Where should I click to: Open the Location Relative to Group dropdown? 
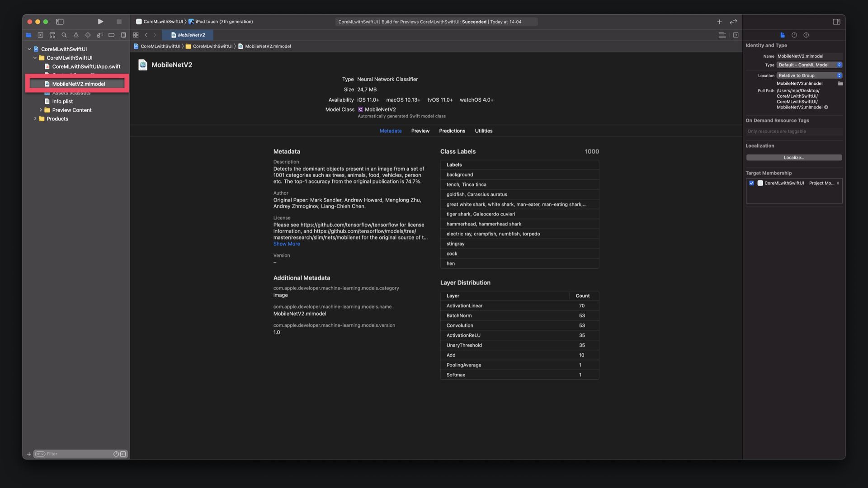809,75
